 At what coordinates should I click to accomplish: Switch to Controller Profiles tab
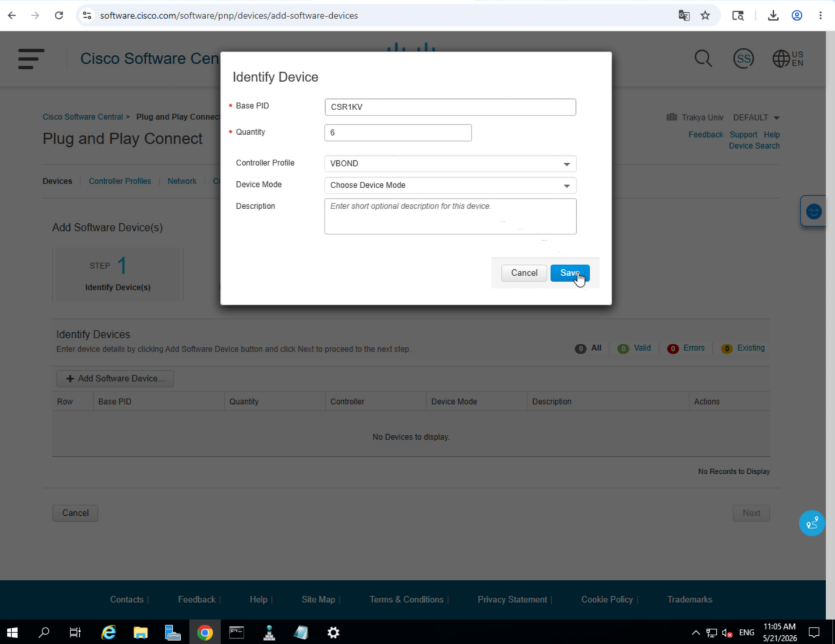pyautogui.click(x=119, y=181)
